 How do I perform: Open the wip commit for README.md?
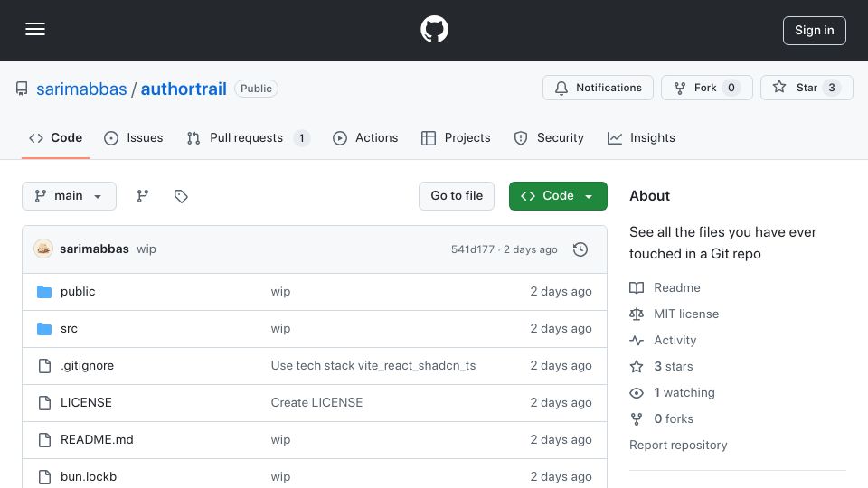pyautogui.click(x=280, y=440)
